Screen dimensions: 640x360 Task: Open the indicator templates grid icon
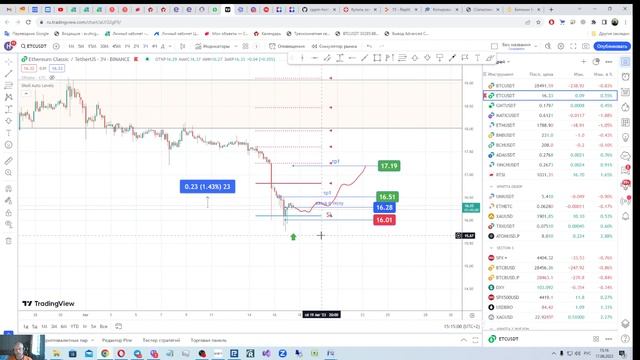click(245, 46)
